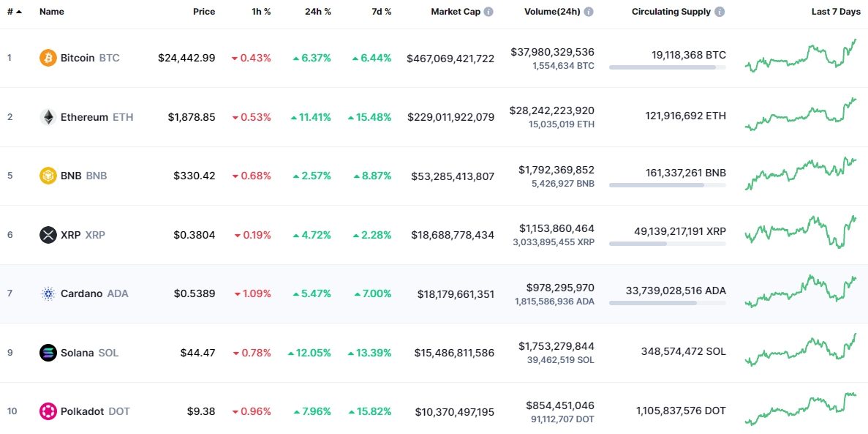Open Solana's 7-day sparkline chart
This screenshot has width=868, height=434.
[801, 350]
